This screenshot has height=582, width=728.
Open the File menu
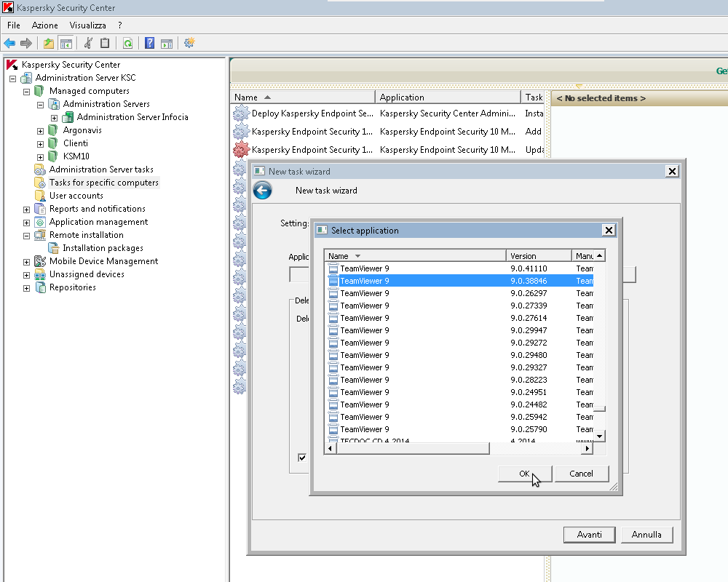click(13, 25)
